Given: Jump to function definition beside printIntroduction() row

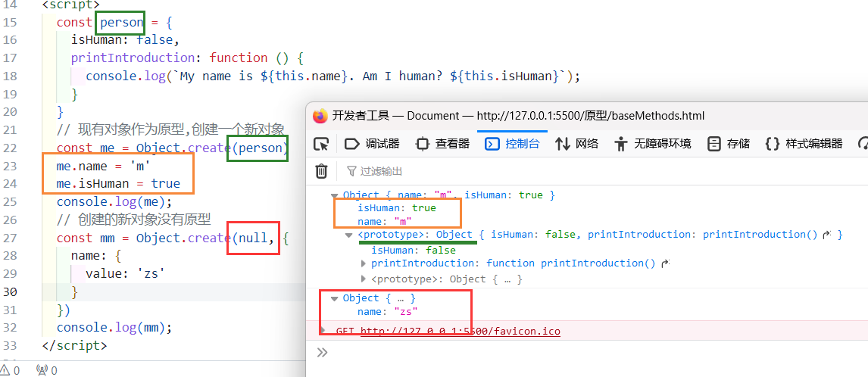Looking at the screenshot, I should (x=666, y=263).
